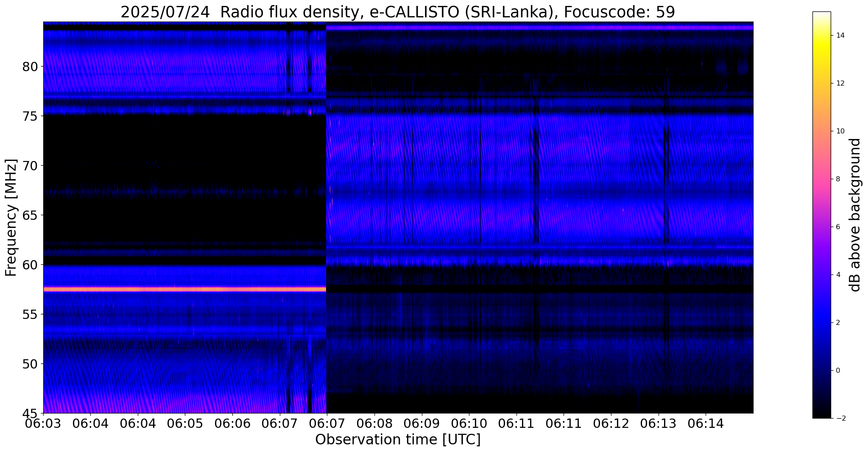Click the 60 tick on the frequency axis
The width and height of the screenshot is (868, 452).
pyautogui.click(x=30, y=264)
